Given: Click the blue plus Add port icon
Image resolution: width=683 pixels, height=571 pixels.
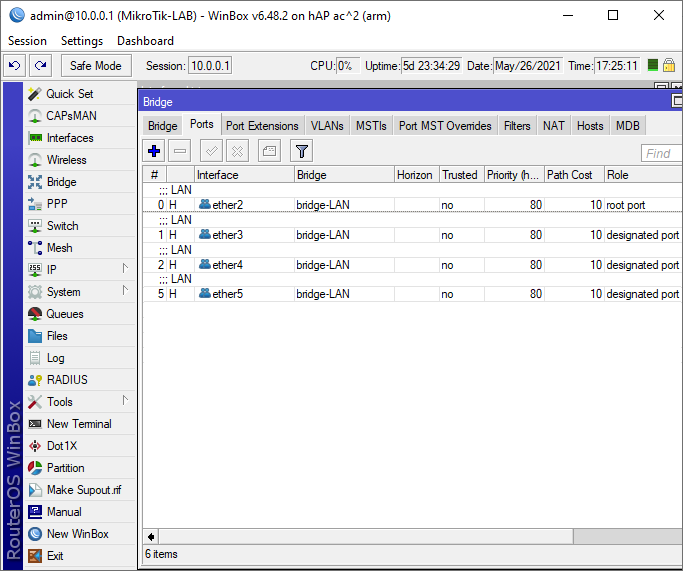Looking at the screenshot, I should (154, 151).
